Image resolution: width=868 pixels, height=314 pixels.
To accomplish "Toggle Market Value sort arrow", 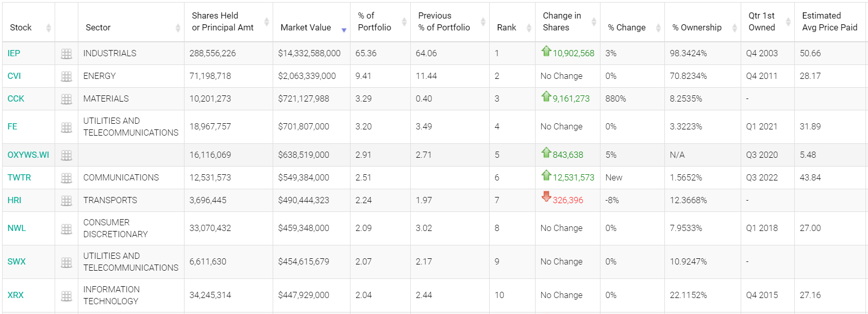I will [x=344, y=30].
